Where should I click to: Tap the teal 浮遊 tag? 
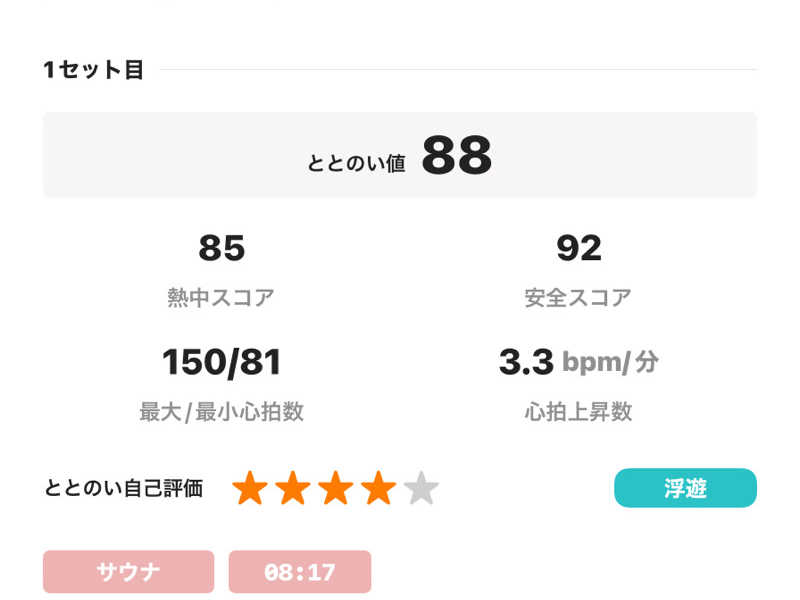coord(685,488)
